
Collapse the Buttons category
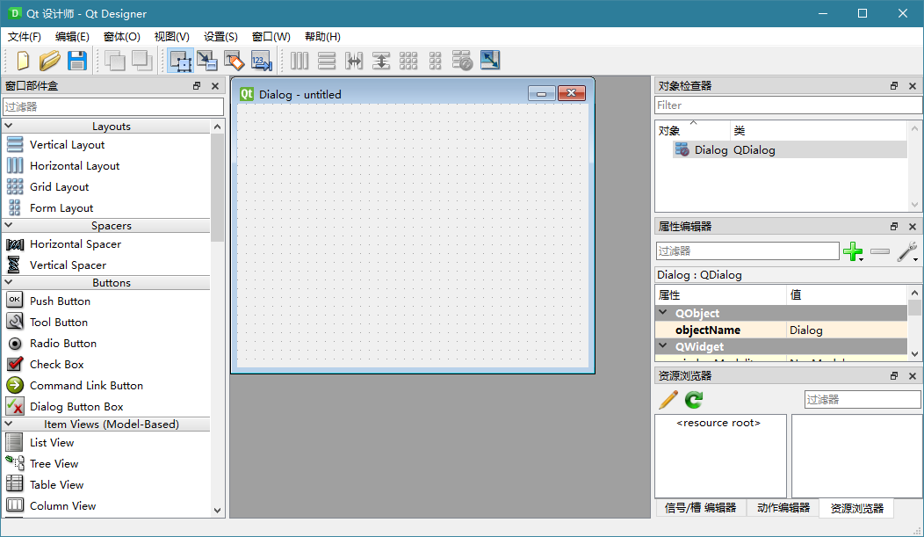pyautogui.click(x=9, y=282)
